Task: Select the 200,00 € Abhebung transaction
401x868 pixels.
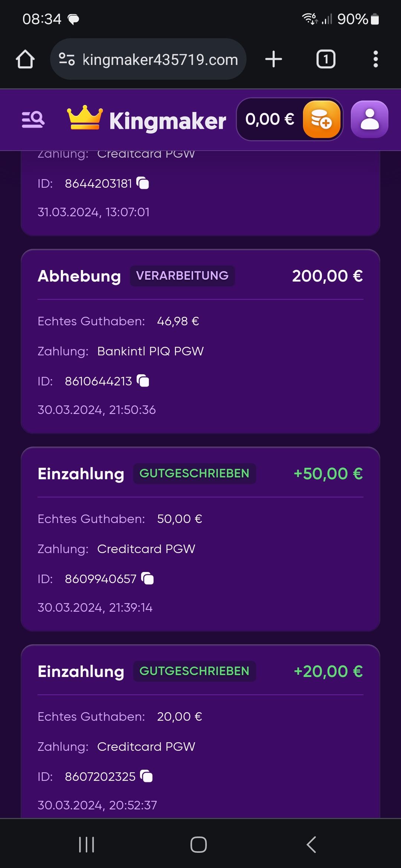Action: [x=200, y=341]
